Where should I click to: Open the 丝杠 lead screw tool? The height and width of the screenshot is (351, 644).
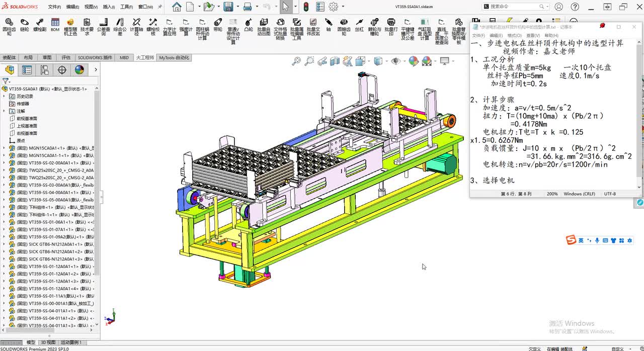[359, 25]
